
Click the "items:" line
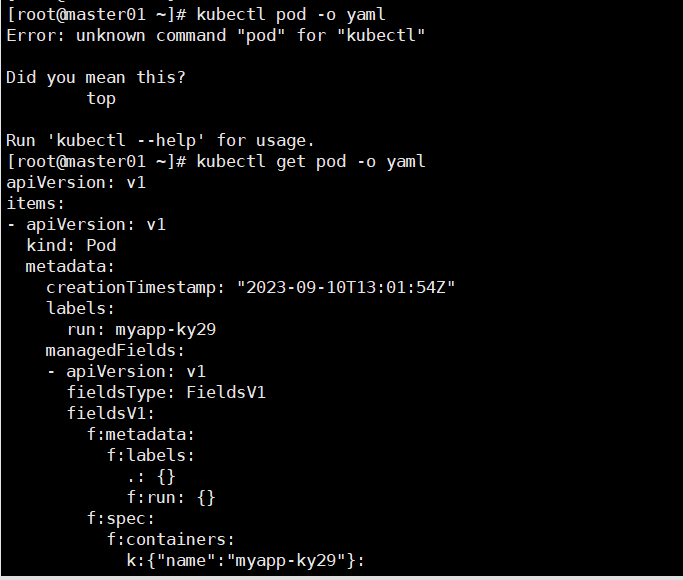(36, 203)
